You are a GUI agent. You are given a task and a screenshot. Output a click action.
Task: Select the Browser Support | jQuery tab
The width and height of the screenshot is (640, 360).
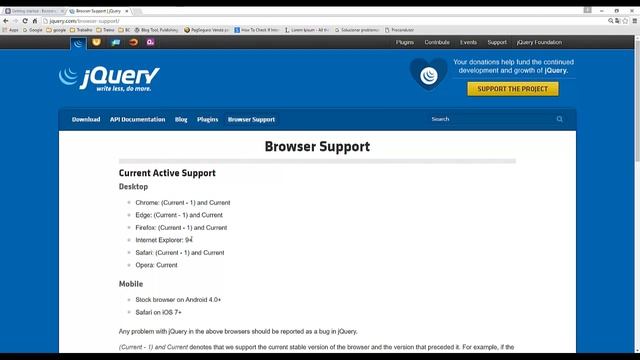point(98,11)
